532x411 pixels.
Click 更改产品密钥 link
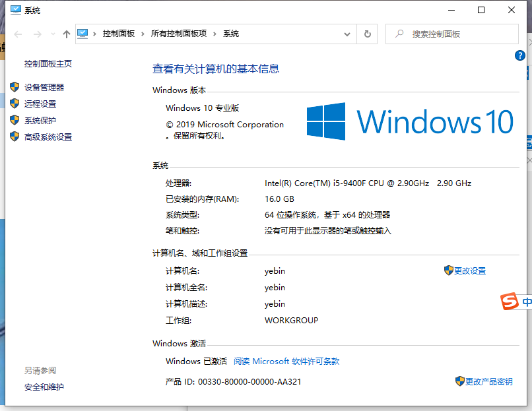coord(488,381)
